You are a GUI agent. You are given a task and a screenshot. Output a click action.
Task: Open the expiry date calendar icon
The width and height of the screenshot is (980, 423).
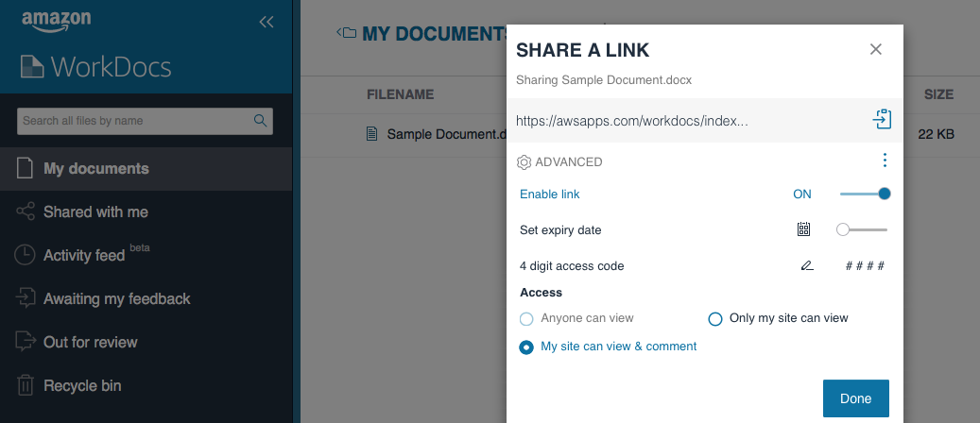(x=803, y=229)
